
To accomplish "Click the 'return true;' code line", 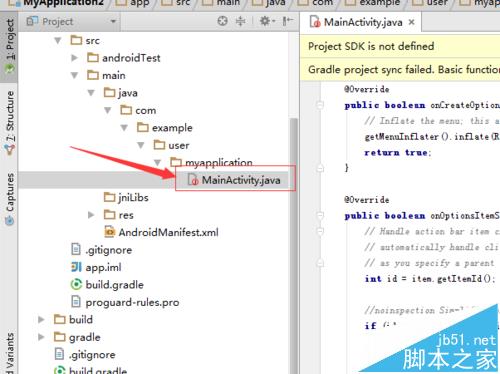I will pos(398,153).
